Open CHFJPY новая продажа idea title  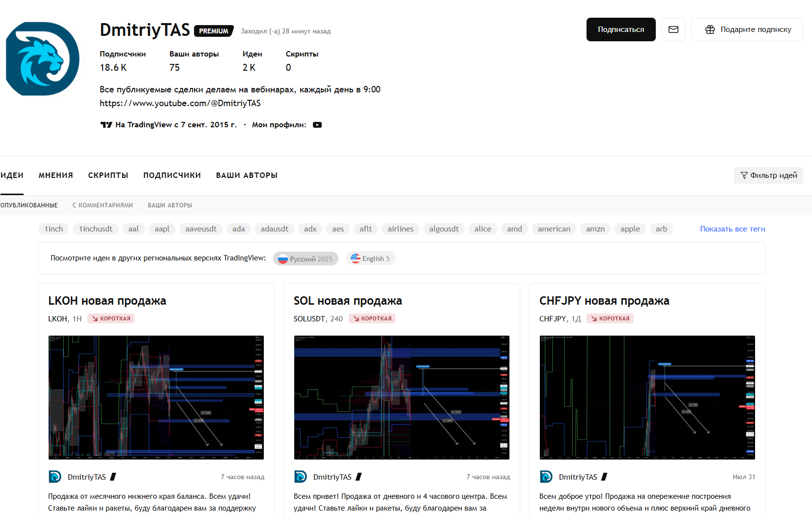coord(604,301)
